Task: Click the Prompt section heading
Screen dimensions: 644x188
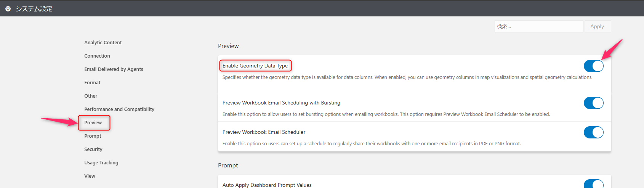Action: pos(228,166)
